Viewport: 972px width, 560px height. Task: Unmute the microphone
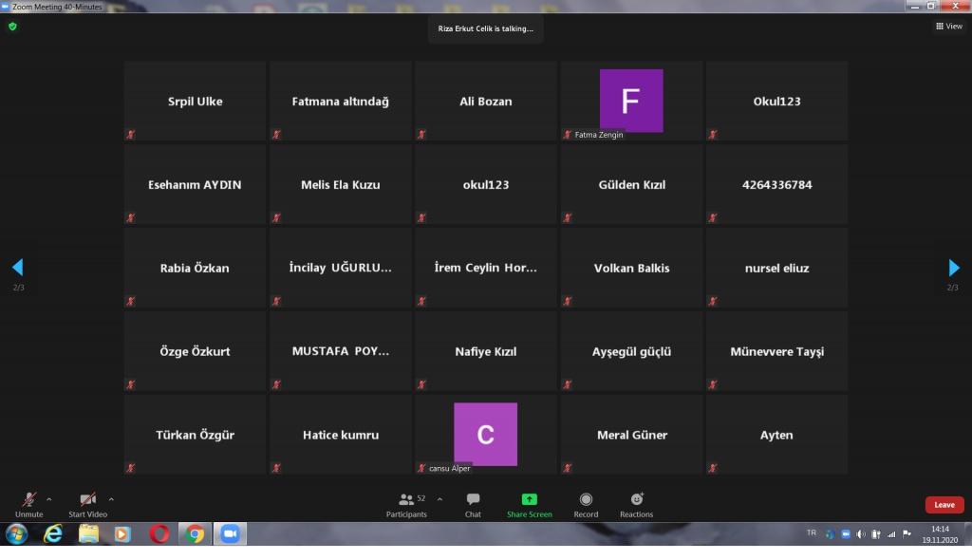point(28,500)
